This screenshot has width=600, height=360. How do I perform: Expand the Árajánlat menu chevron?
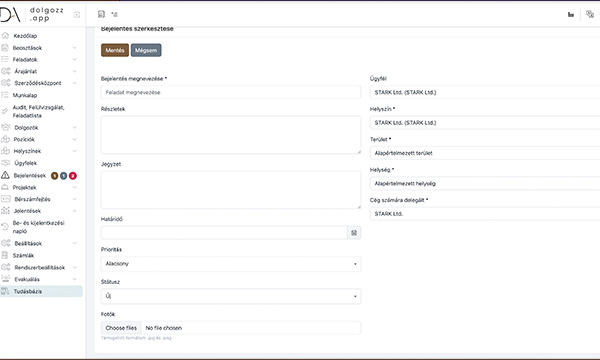coord(75,71)
